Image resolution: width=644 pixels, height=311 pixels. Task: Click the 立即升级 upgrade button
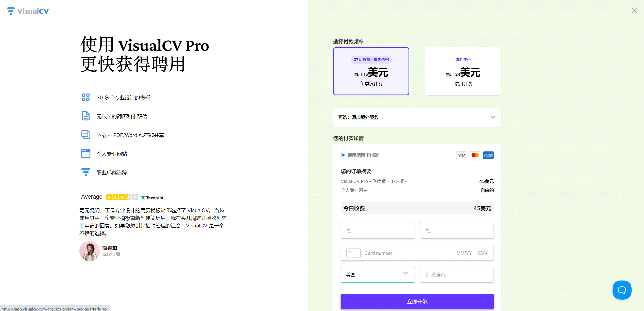tap(417, 301)
